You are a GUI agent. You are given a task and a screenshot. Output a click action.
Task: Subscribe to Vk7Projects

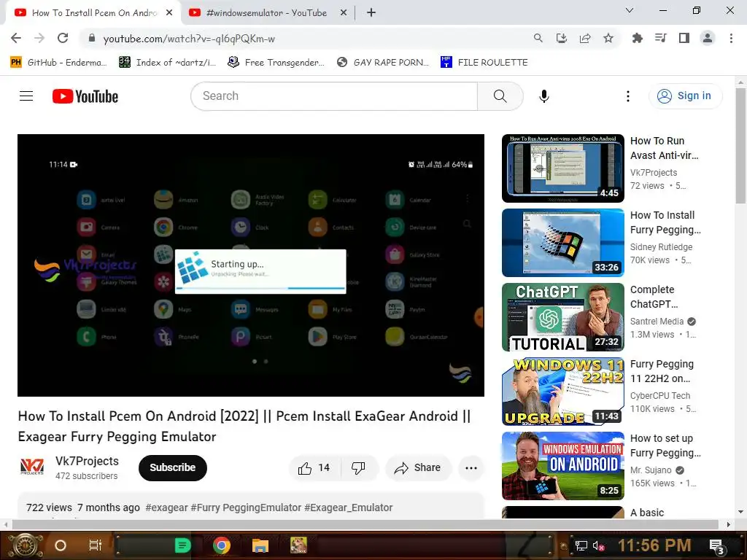(x=173, y=467)
